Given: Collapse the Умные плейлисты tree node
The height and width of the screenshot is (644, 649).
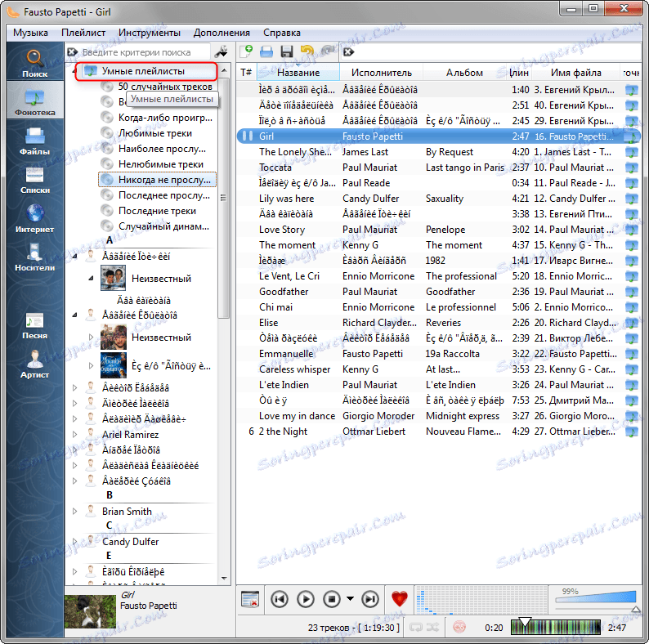Looking at the screenshot, I should 75,71.
